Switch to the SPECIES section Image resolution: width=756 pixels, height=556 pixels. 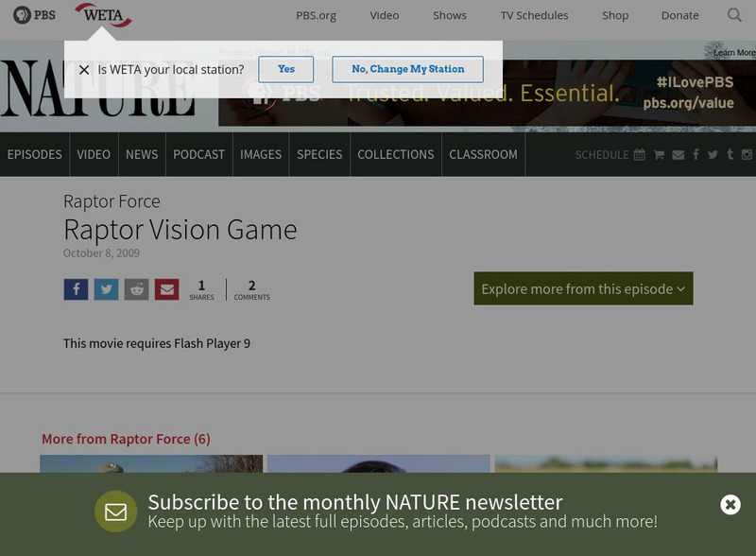[x=320, y=154]
